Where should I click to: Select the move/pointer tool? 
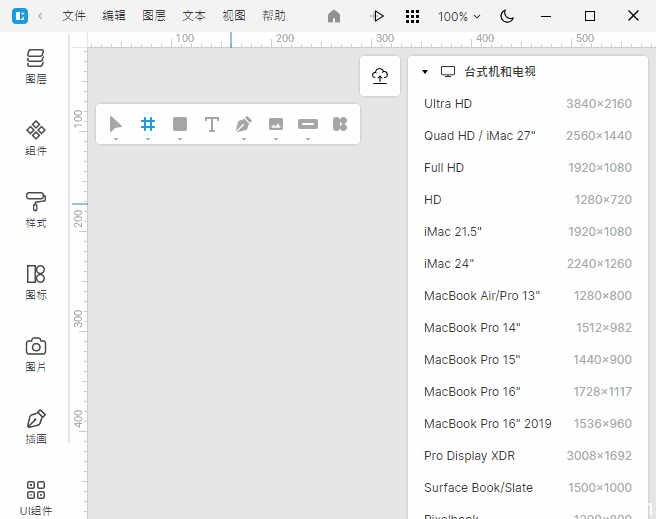tap(116, 124)
